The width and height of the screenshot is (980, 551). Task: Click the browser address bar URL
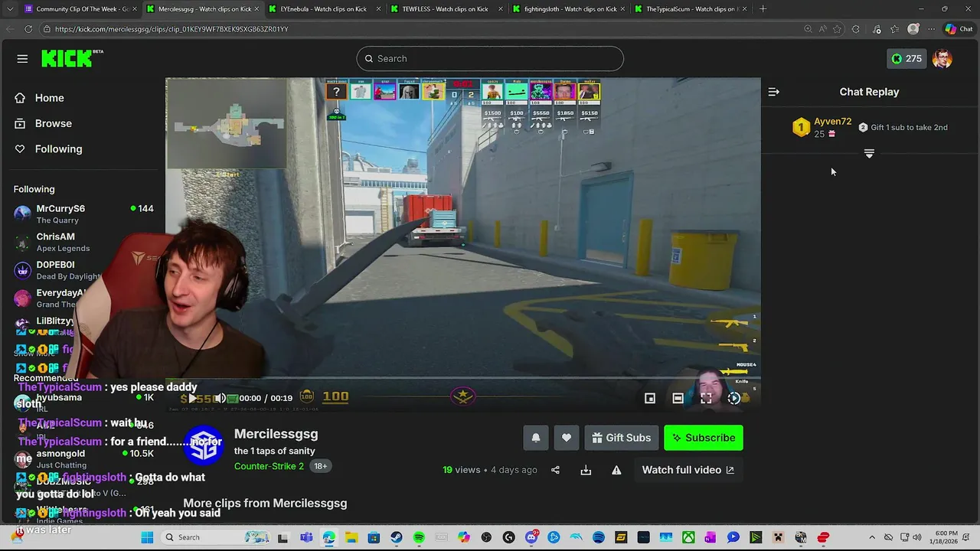(x=171, y=29)
